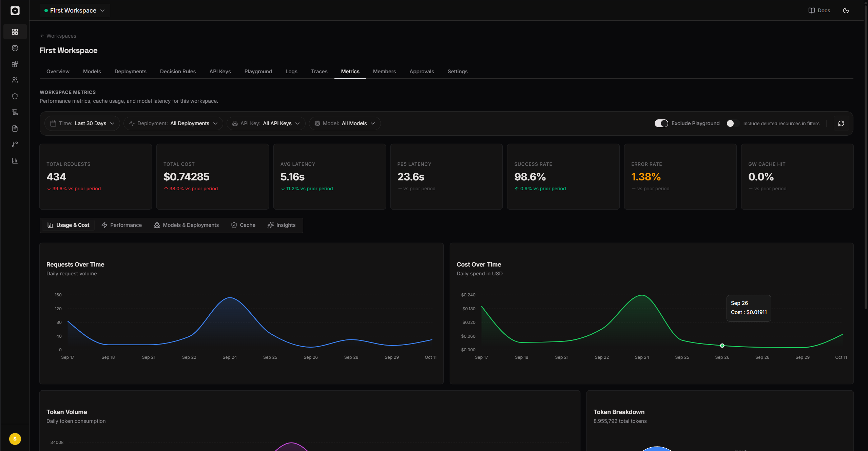The height and width of the screenshot is (451, 868).
Task: Go to the Settings tab
Action: [458, 72]
